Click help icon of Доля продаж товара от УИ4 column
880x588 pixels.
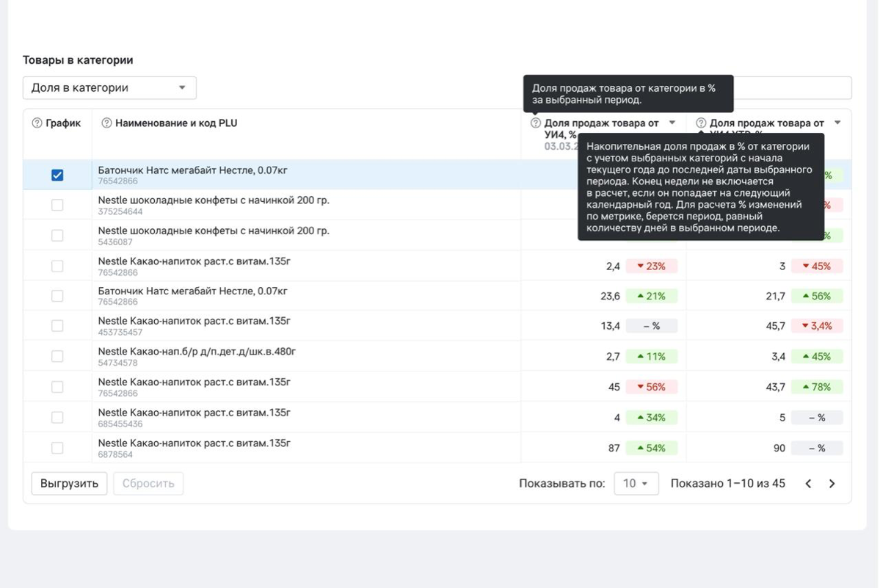click(535, 123)
